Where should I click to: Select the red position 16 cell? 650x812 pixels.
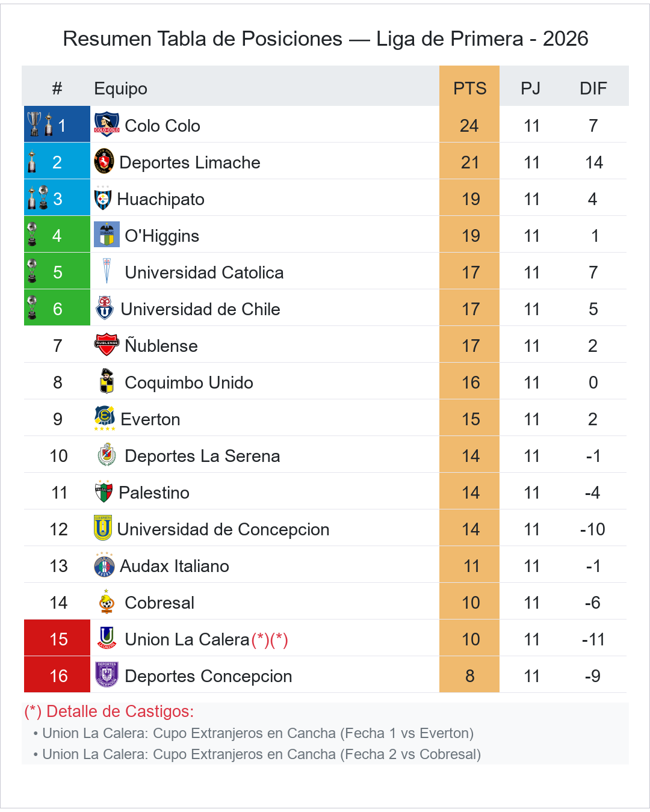click(x=57, y=675)
